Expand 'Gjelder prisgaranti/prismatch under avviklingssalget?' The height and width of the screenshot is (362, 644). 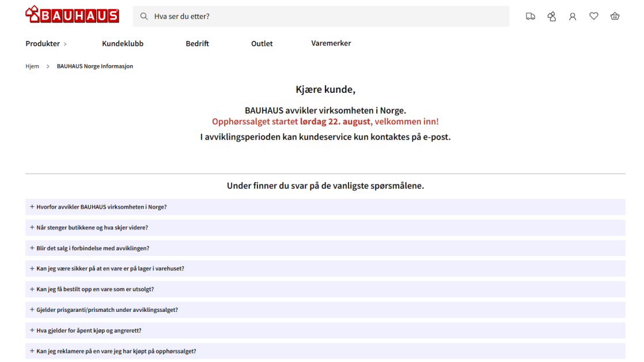(325, 310)
